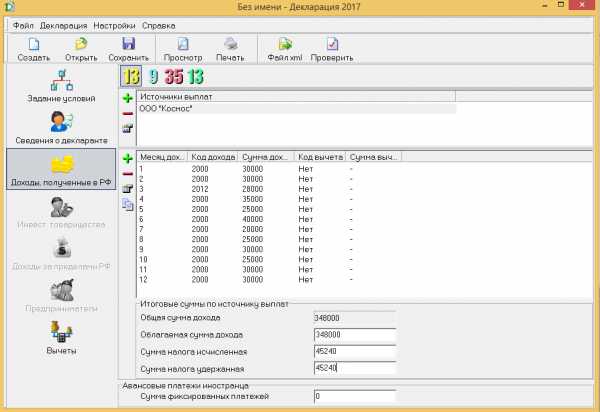This screenshot has width=600, height=412.
Task: Open Доходы за пределами РФ section
Action: point(61,254)
